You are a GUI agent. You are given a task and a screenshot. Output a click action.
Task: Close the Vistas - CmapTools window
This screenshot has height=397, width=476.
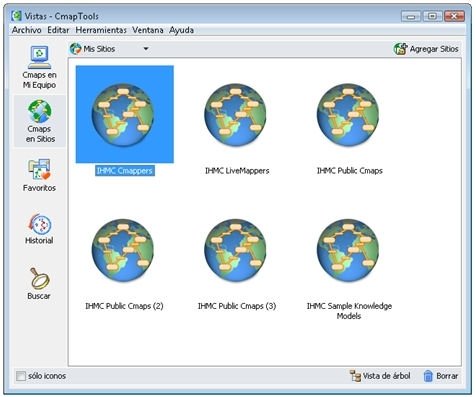pyautogui.click(x=454, y=16)
